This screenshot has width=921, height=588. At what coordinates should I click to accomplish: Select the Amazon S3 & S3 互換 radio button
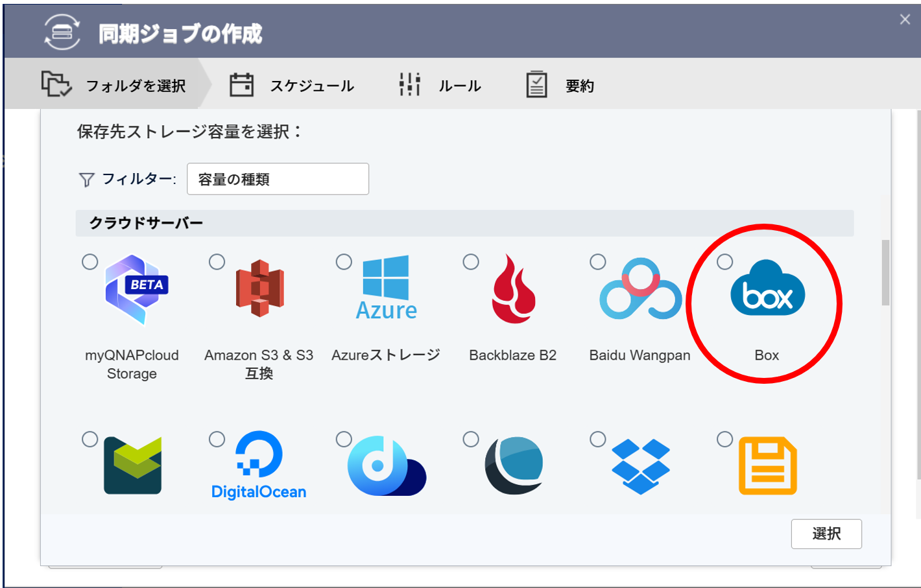pyautogui.click(x=217, y=262)
